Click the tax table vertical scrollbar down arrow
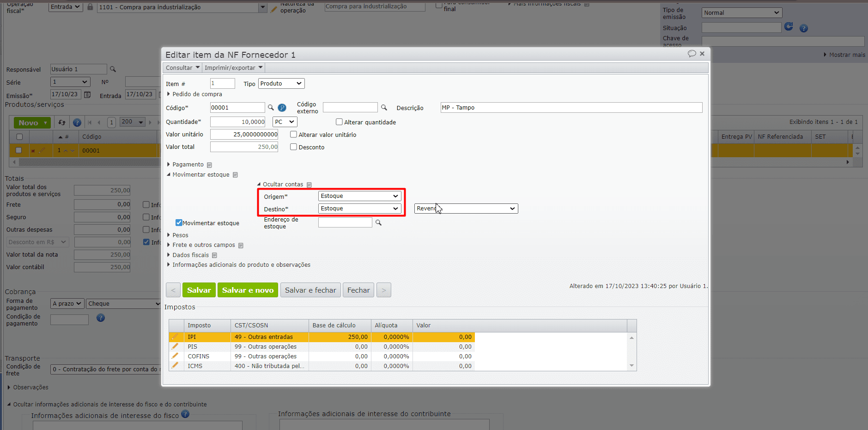 pos(631,366)
